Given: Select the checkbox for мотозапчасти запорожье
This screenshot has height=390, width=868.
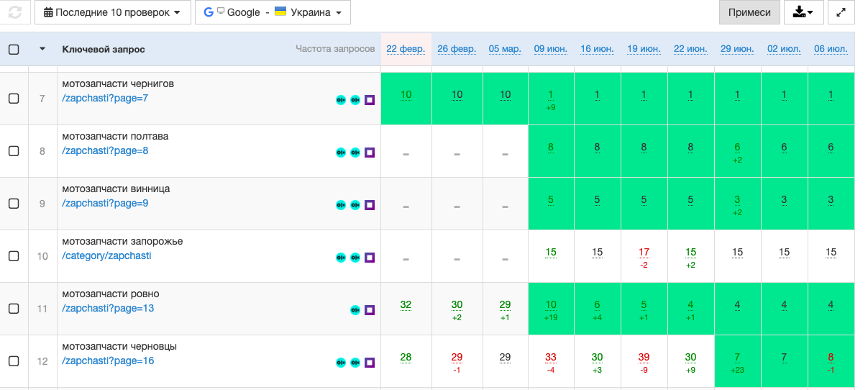Looking at the screenshot, I should pos(14,256).
